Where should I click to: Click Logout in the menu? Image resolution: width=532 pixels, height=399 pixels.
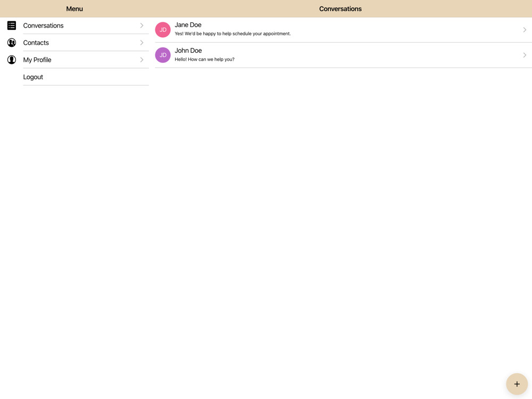74,77
